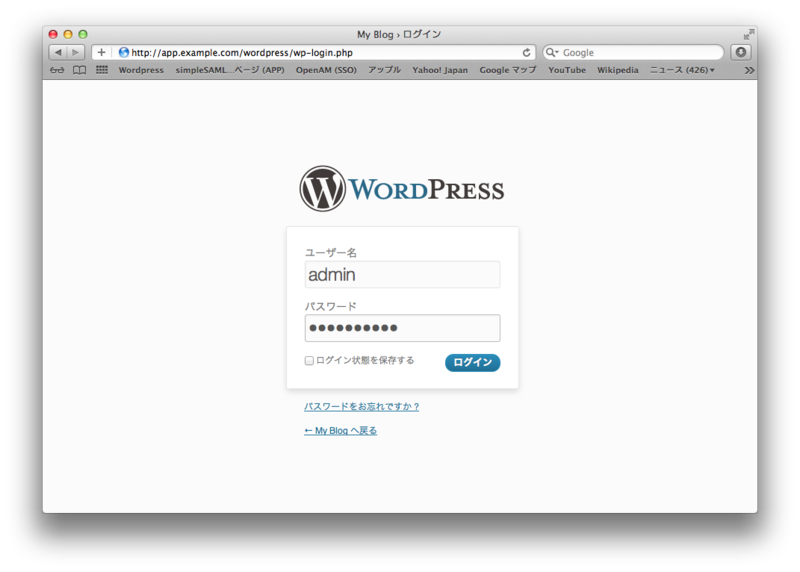The height and width of the screenshot is (572, 800).
Task: Enable the ログイン状態を保存する checkbox
Action: coord(309,361)
